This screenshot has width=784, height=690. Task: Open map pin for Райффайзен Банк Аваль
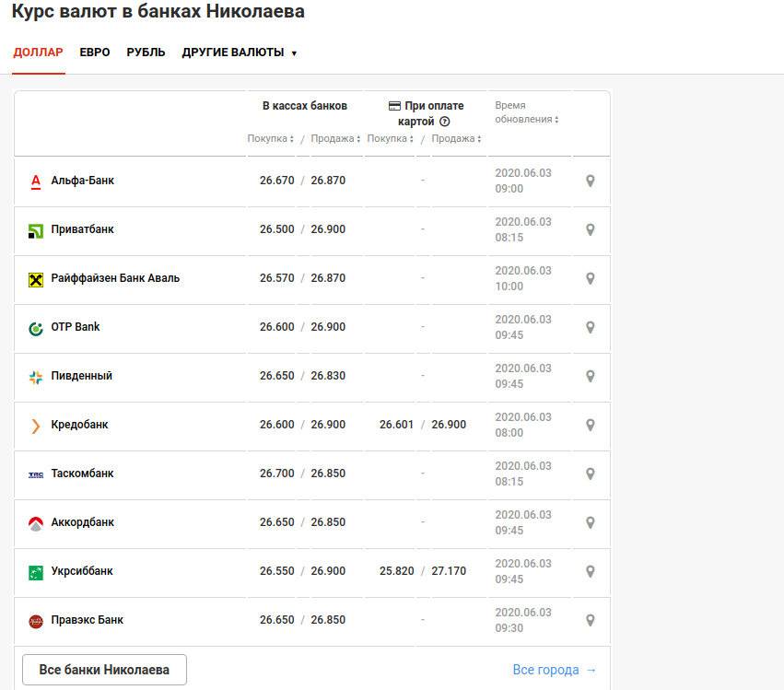(x=590, y=278)
